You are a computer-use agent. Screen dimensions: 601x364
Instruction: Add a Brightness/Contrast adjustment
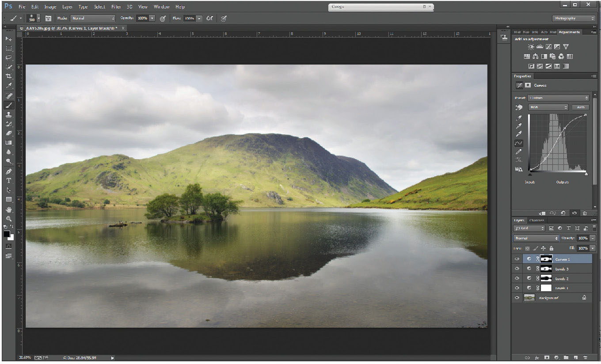click(x=531, y=46)
